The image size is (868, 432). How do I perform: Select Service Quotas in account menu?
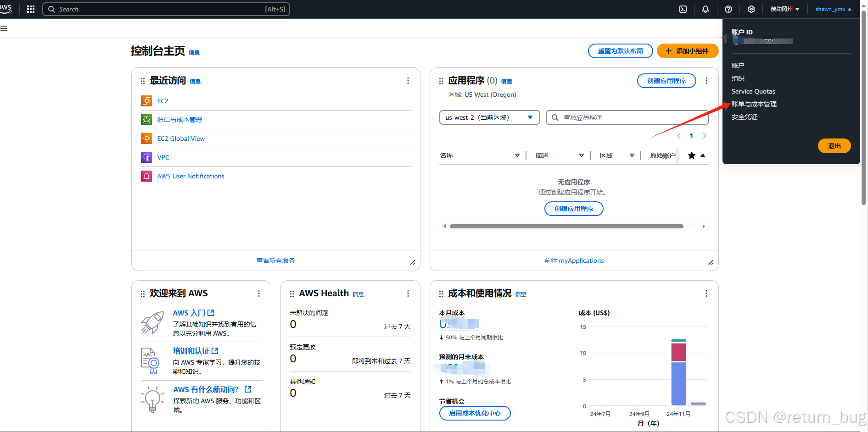click(753, 91)
